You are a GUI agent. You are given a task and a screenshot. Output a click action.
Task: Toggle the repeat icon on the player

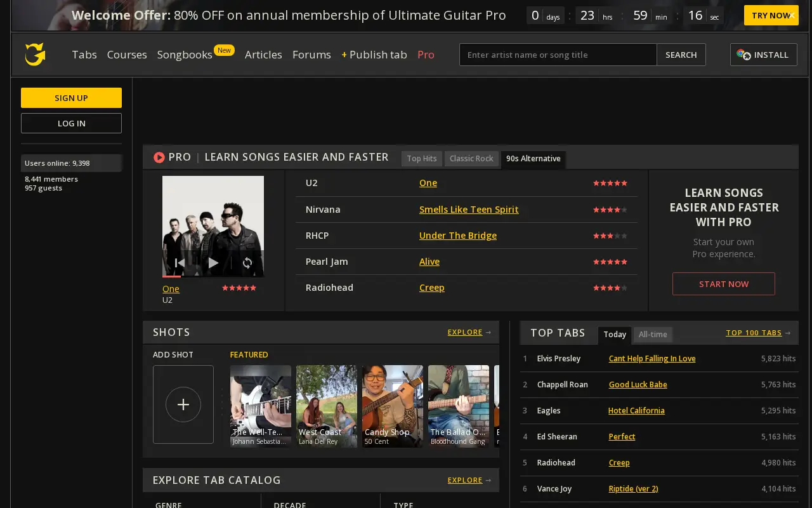tap(247, 262)
